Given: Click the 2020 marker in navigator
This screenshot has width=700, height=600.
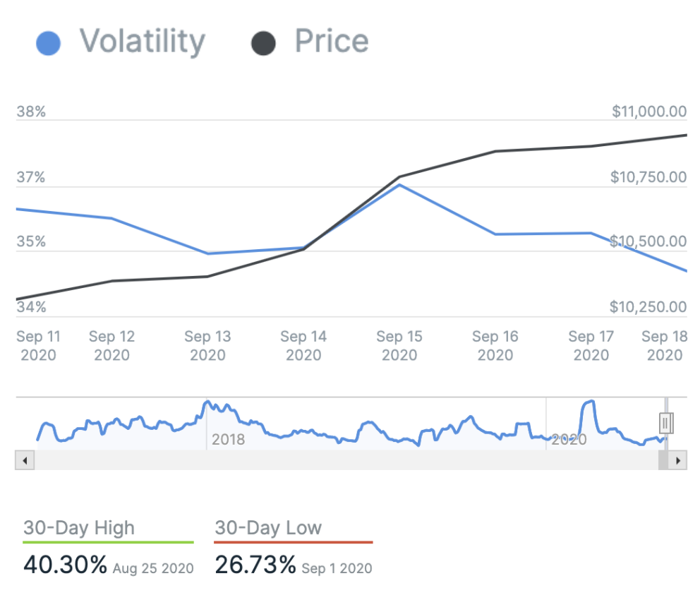Looking at the screenshot, I should tap(569, 440).
